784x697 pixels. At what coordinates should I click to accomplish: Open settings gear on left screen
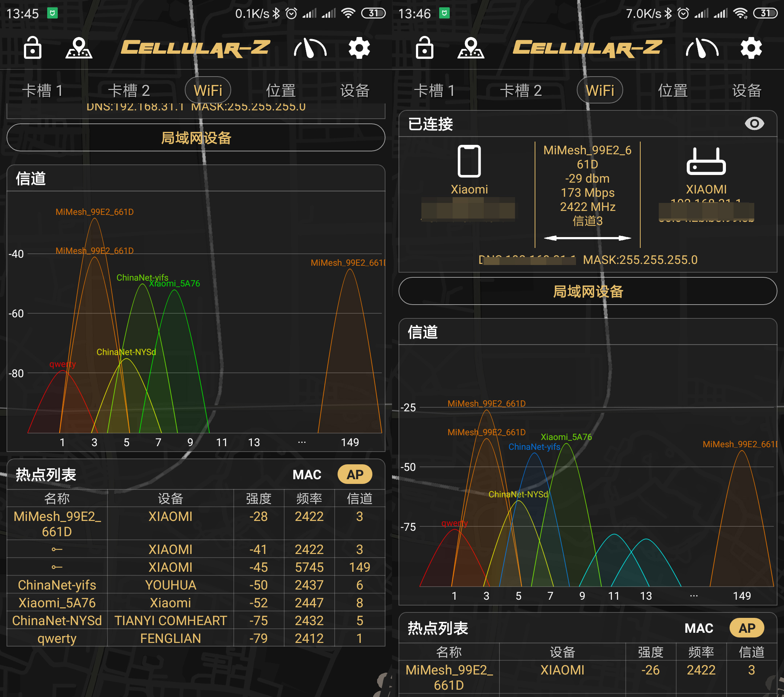pos(359,48)
